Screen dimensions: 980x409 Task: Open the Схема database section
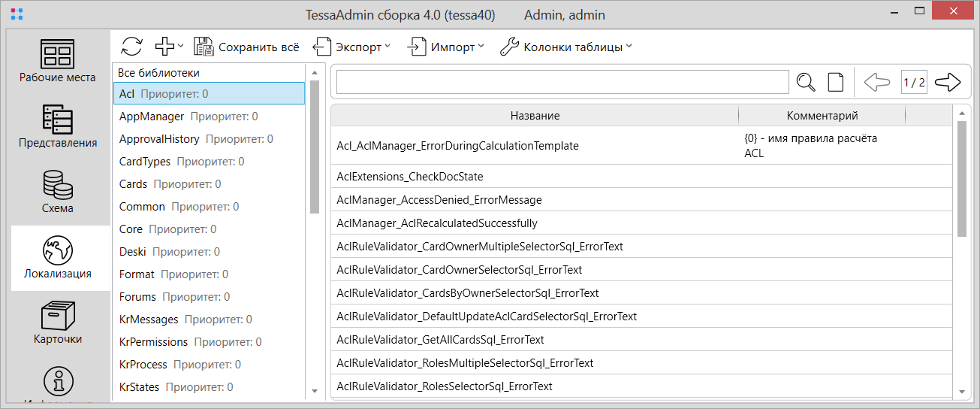[58, 192]
